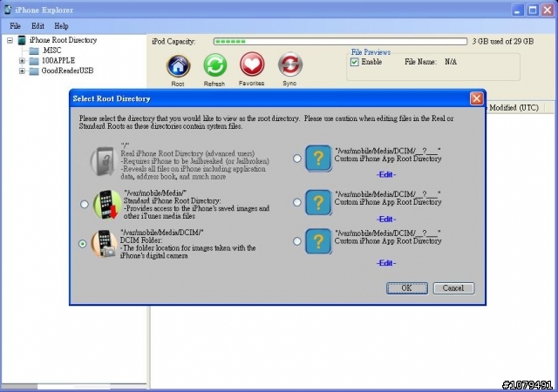Maximize the iPhone Explorer window
The width and height of the screenshot is (558, 392).
pos(533,10)
